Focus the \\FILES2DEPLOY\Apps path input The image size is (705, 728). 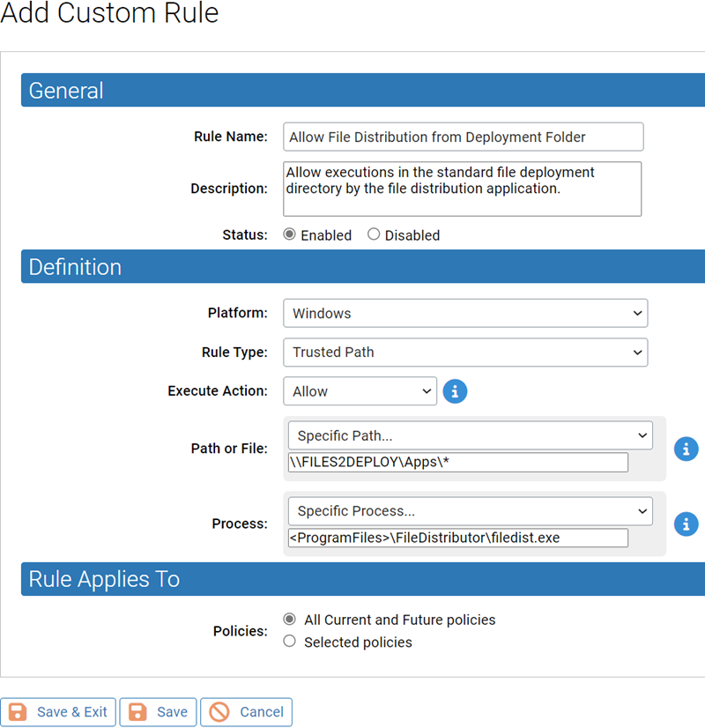(457, 463)
